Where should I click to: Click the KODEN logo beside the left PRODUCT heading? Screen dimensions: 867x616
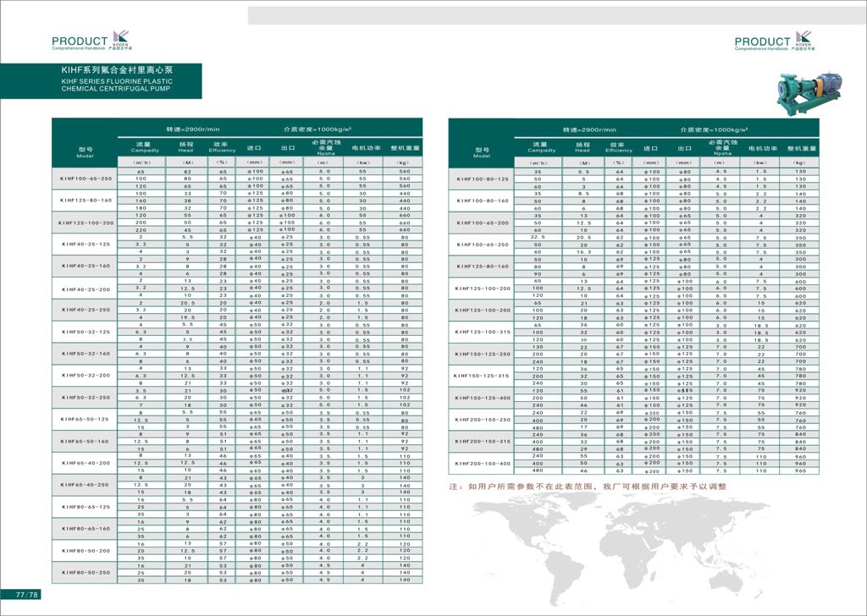coord(119,39)
